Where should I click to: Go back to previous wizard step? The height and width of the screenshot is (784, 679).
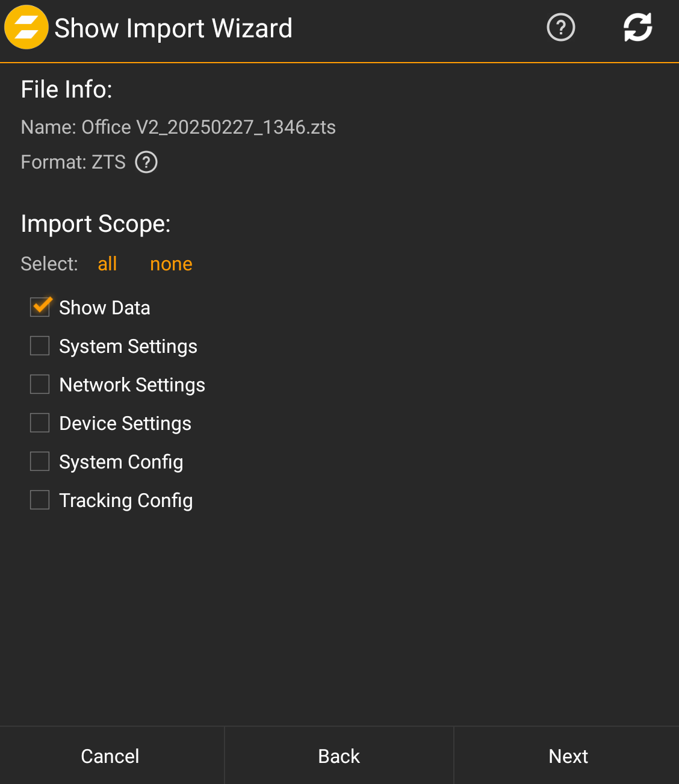[338, 756]
